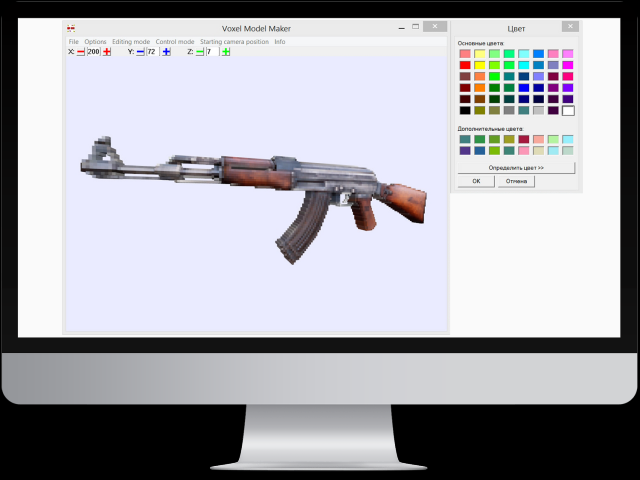
Task: Cancel color dialog with Отмена button
Action: coord(516,181)
